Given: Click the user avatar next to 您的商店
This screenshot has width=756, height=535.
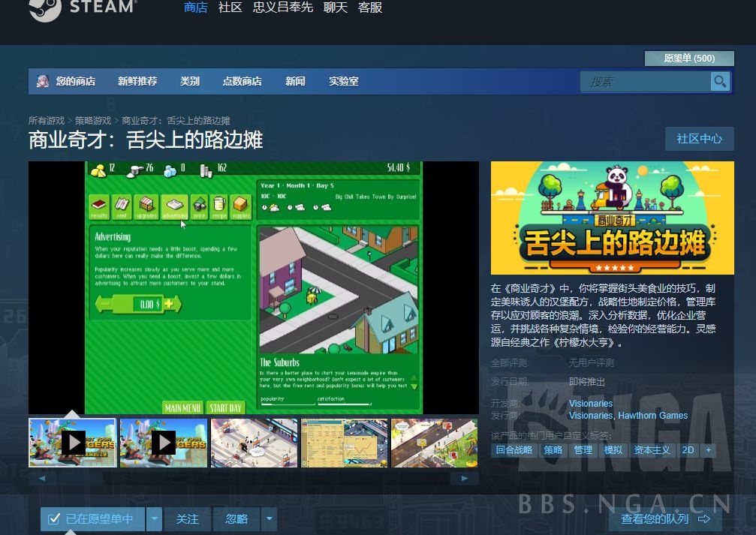Looking at the screenshot, I should tap(43, 81).
